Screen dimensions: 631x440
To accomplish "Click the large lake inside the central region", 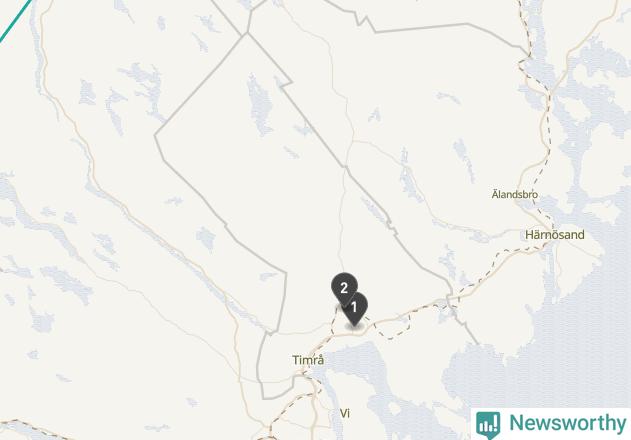I will coord(260,107).
